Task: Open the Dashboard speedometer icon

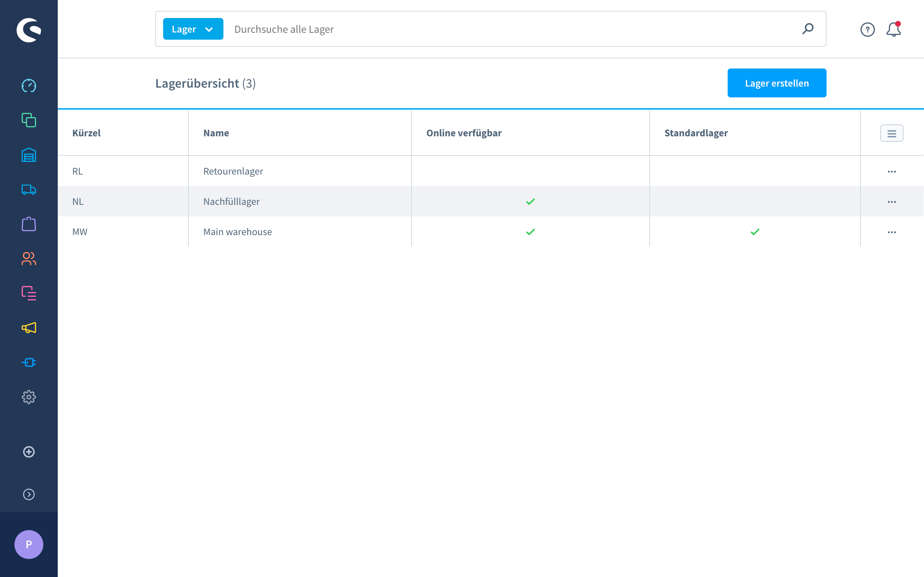Action: click(x=29, y=86)
